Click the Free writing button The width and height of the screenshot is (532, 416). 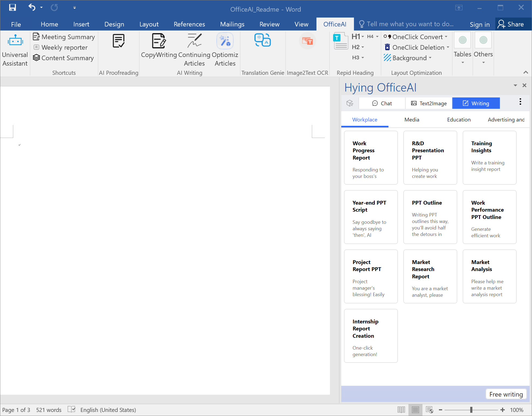tap(506, 394)
